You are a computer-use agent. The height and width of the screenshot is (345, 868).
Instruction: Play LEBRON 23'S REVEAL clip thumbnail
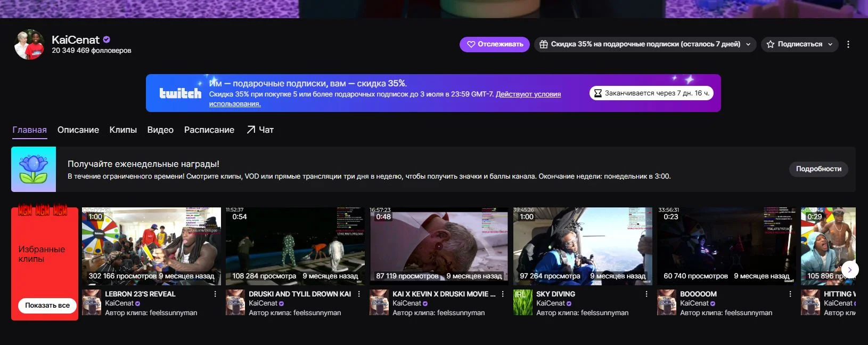(151, 246)
